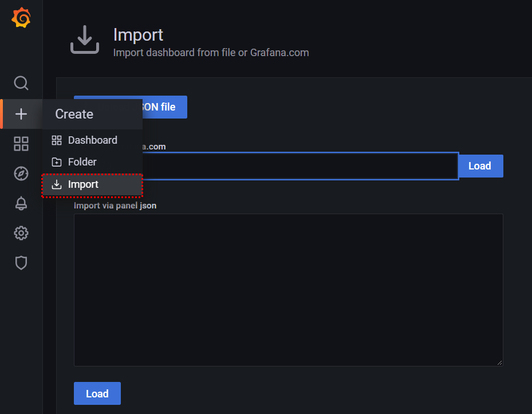532x414 pixels.
Task: Click the 'Import via panel json' label
Action: 115,206
